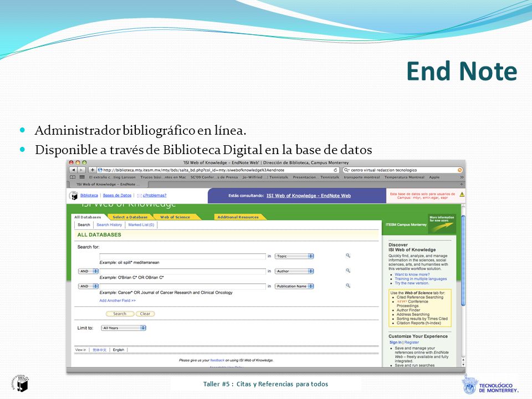Click the orange snapback icon in the search field
532x399 pixels.
pyautogui.click(x=460, y=170)
